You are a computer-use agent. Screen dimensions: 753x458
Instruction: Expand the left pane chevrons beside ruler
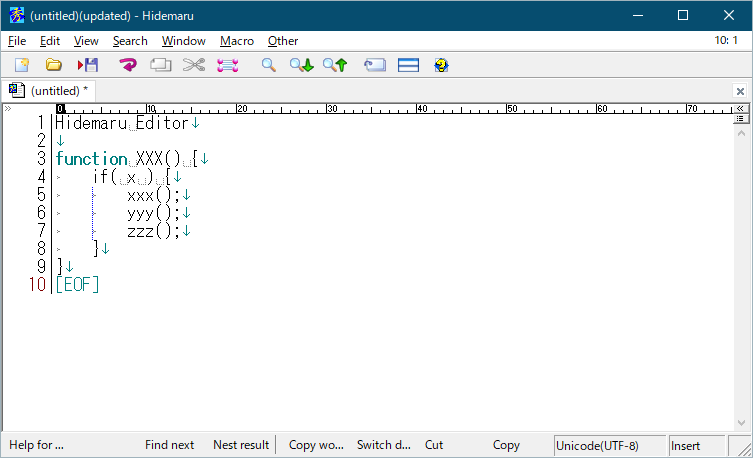click(8, 108)
